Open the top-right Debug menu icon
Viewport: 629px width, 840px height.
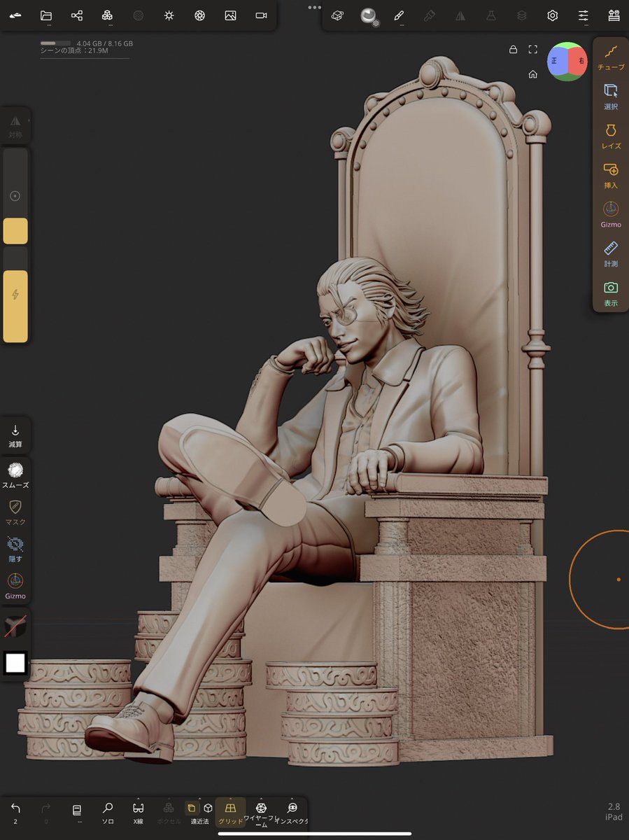pos(614,15)
